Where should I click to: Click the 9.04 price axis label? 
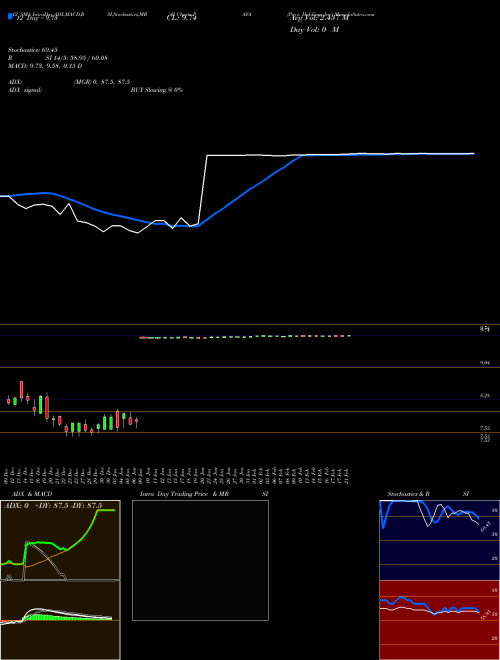tap(485, 362)
